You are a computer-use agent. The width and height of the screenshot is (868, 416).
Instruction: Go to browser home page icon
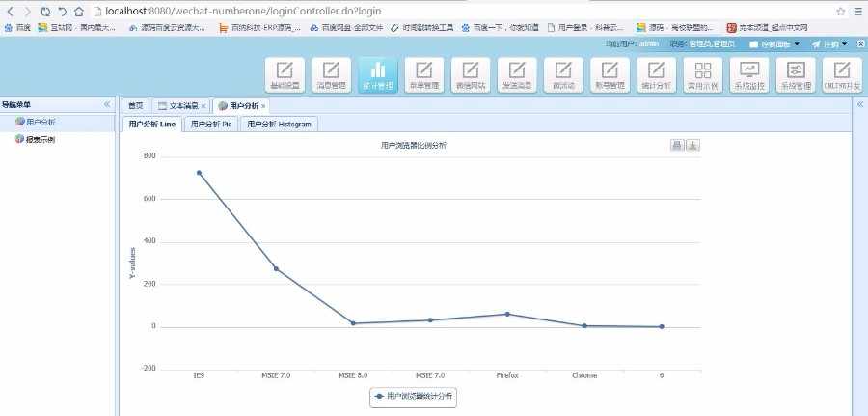79,11
